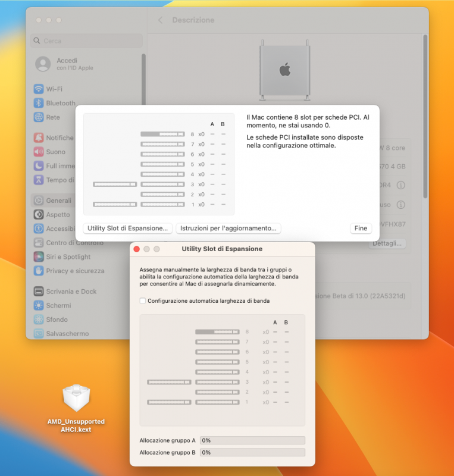Click the Notifiche bell icon
The width and height of the screenshot is (454, 476).
pos(39,138)
